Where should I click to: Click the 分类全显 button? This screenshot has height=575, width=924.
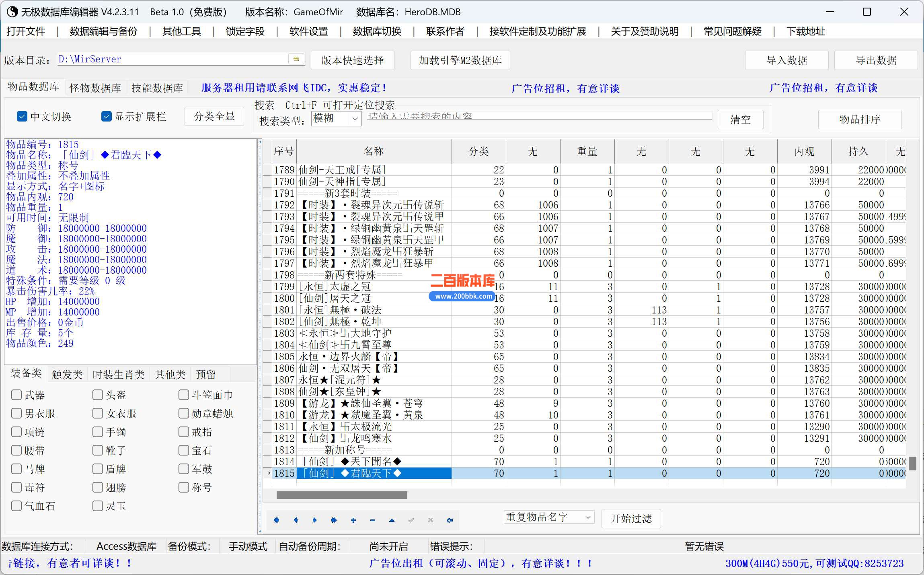214,116
